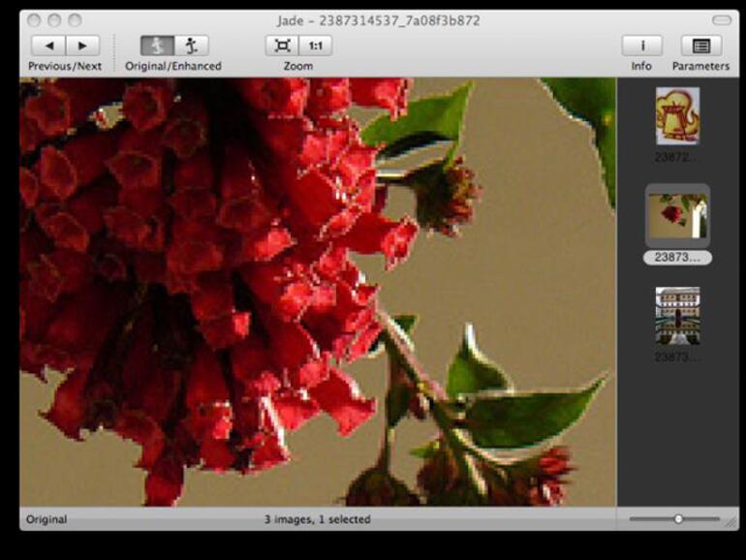746x560 pixels.
Task: Click the toolbar toggle pill button
Action: [721, 20]
